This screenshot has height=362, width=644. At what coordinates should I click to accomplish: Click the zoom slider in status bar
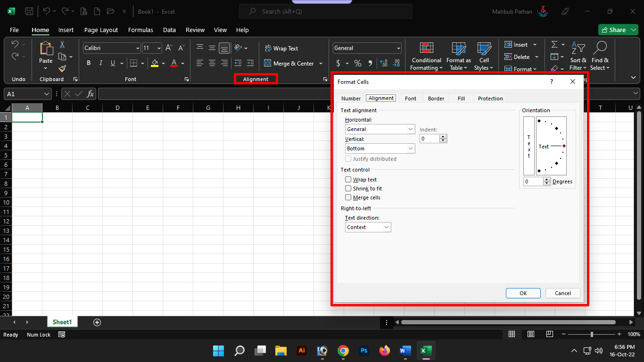click(x=592, y=334)
